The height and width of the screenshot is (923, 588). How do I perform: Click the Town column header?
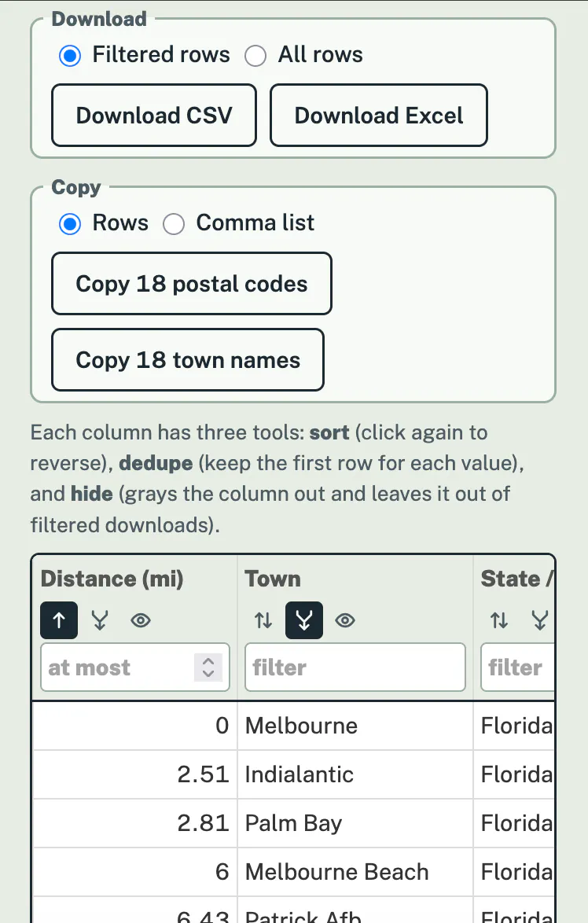(273, 579)
